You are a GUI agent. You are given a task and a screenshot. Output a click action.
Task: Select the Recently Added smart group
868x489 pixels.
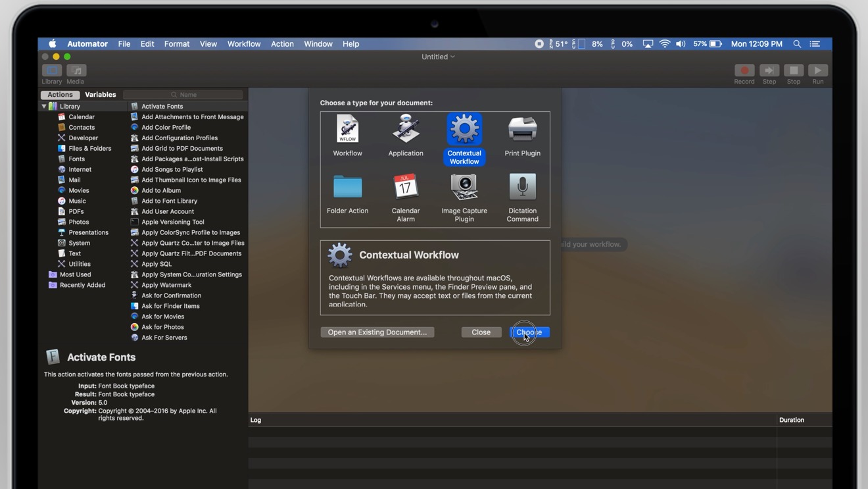point(82,285)
